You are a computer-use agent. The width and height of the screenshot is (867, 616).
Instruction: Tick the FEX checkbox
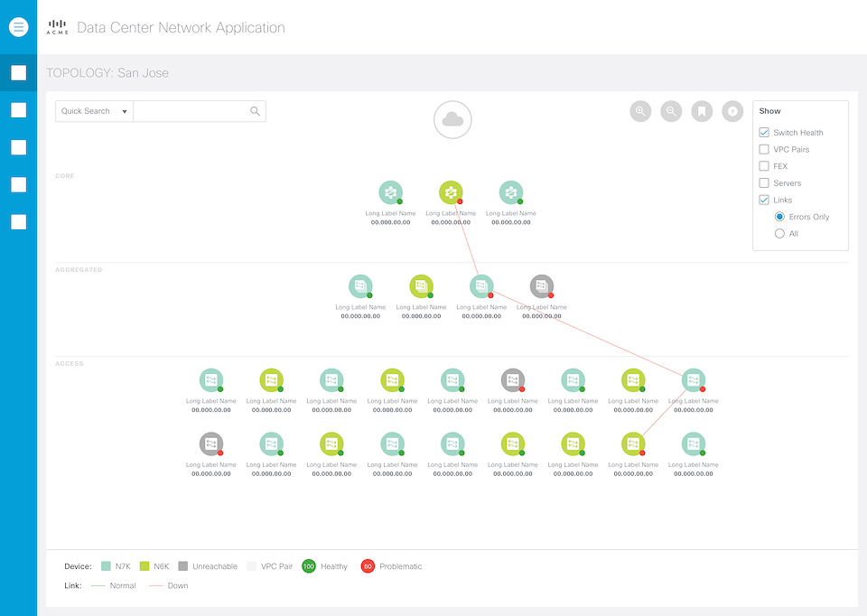click(x=764, y=166)
